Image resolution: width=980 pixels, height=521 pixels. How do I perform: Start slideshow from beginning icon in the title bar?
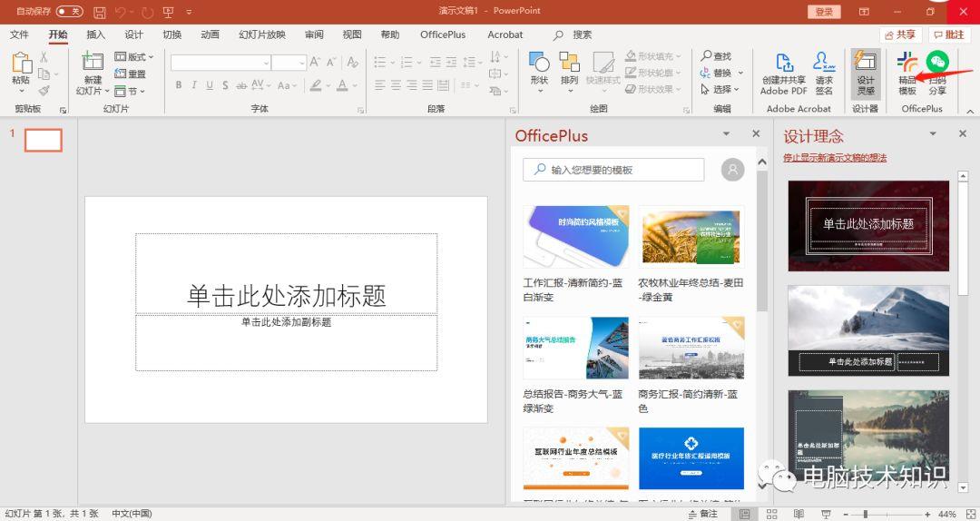point(168,12)
